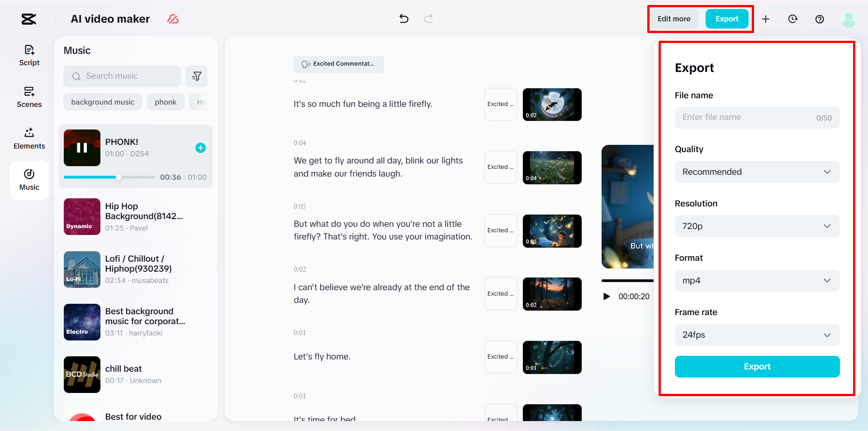Pause the PHONK! track preview

point(82,148)
